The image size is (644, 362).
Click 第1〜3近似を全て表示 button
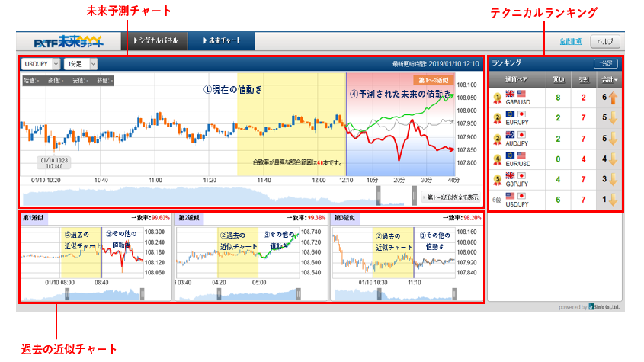pos(450,197)
